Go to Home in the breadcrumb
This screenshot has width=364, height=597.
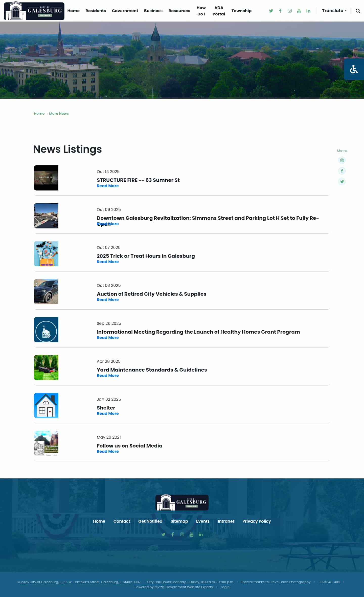click(39, 114)
